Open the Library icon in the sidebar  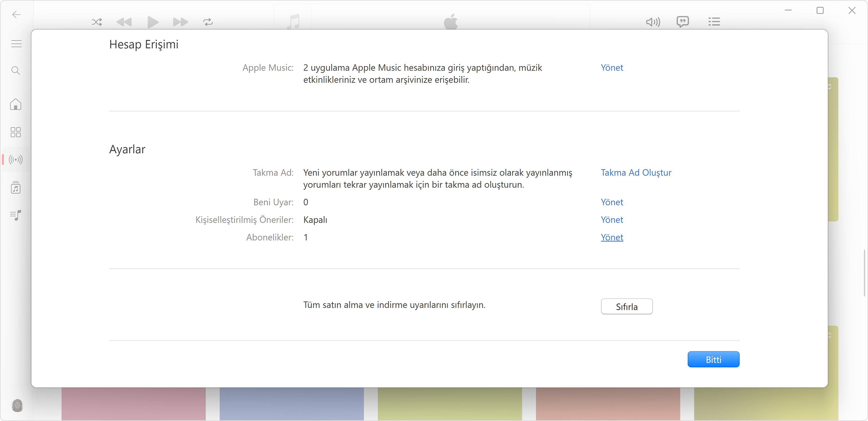[15, 188]
